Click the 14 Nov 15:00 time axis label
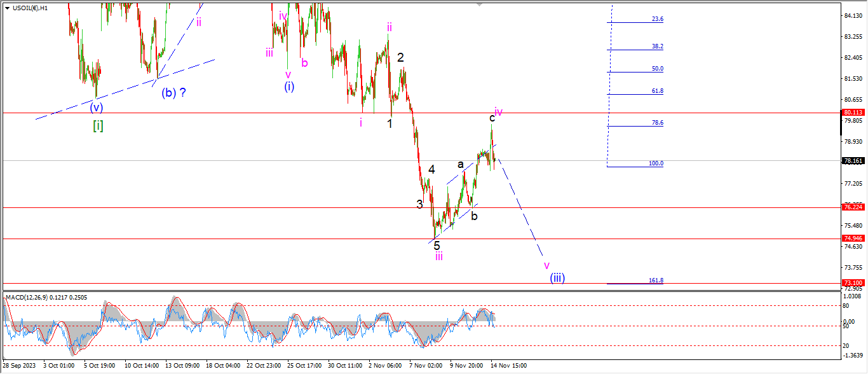This screenshot has height=374, width=868. pos(508,366)
